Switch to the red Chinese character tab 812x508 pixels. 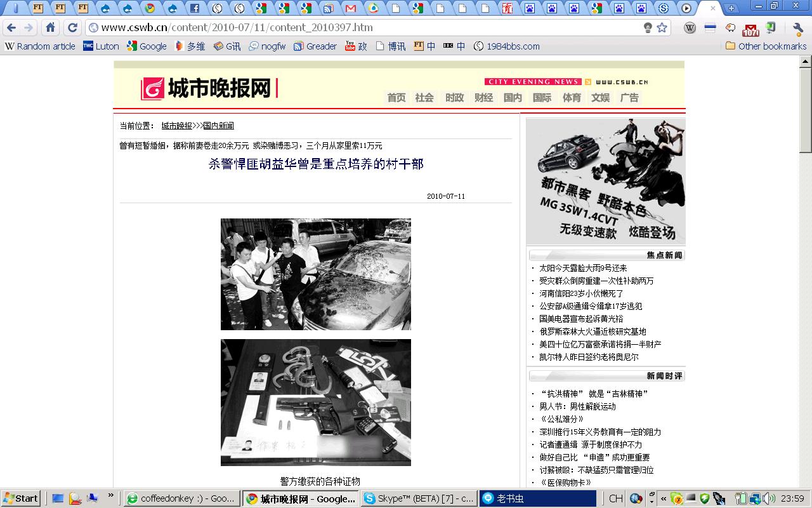point(506,8)
